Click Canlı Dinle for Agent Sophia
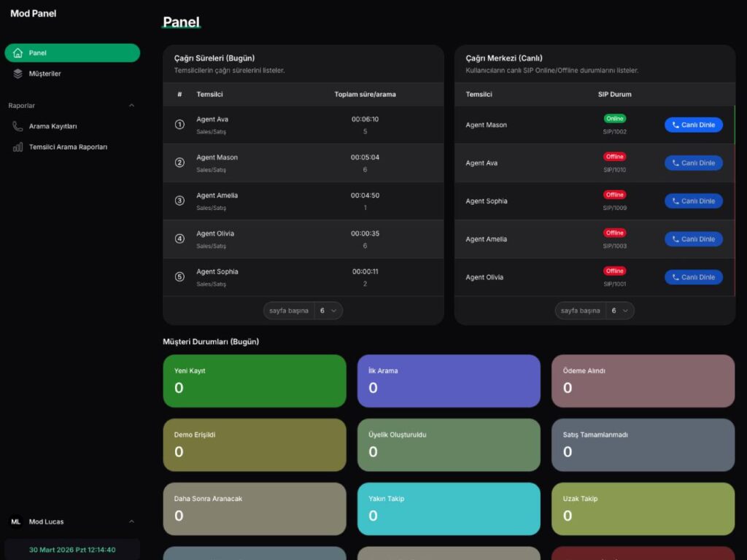 [x=694, y=201]
